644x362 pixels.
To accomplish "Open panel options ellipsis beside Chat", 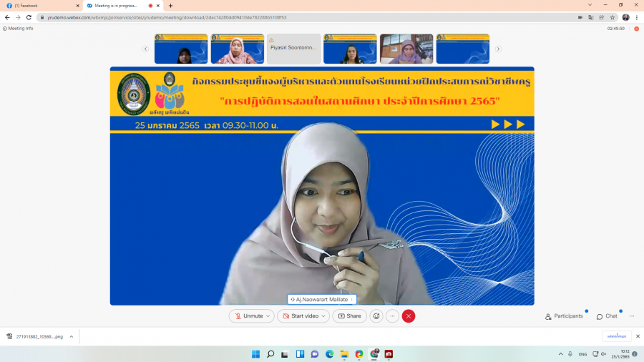I will pos(632,315).
